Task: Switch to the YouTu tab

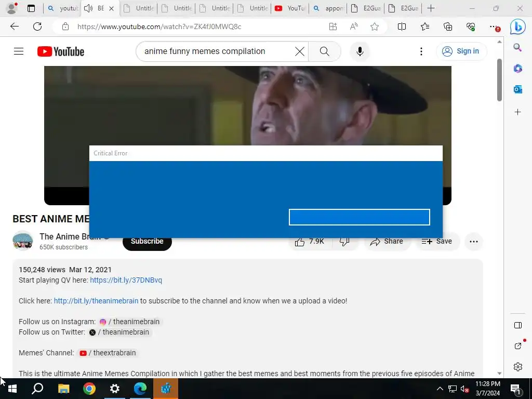Action: [x=290, y=8]
